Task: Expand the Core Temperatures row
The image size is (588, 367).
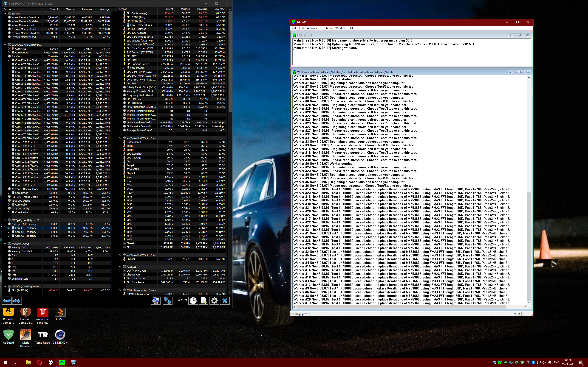Action: [x=124, y=25]
